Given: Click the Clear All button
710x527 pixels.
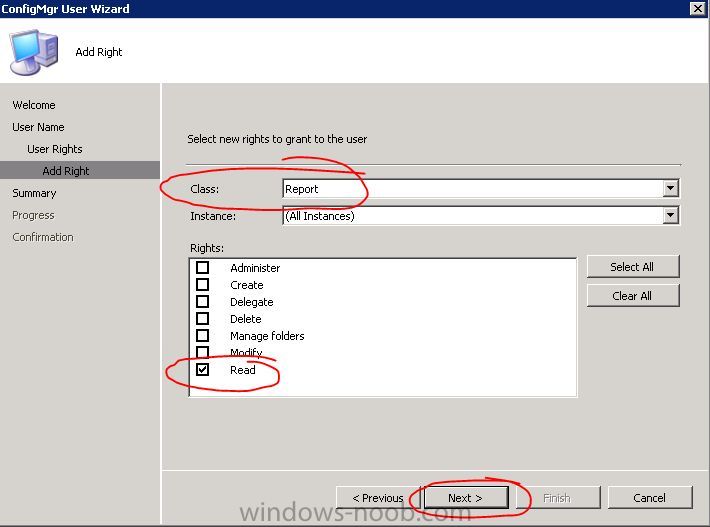Looking at the screenshot, I should click(633, 296).
